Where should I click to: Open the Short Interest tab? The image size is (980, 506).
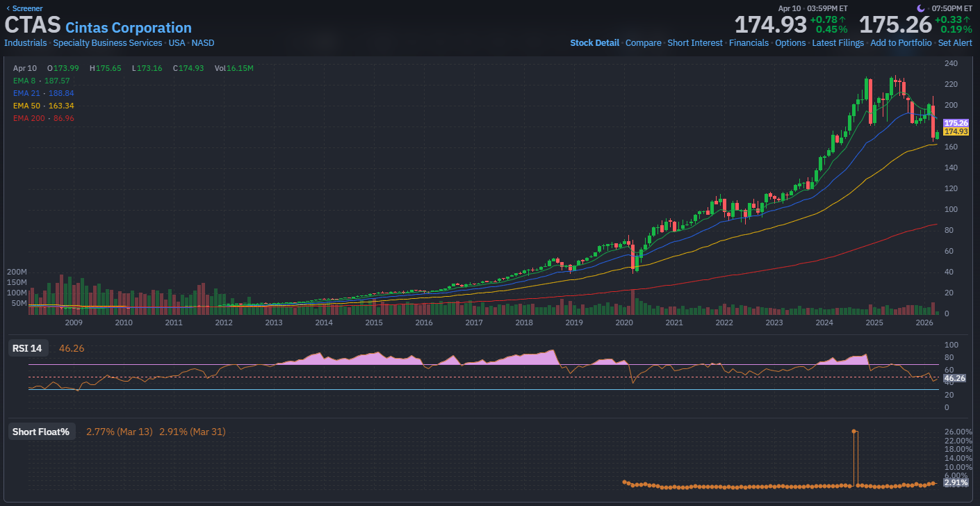[695, 43]
